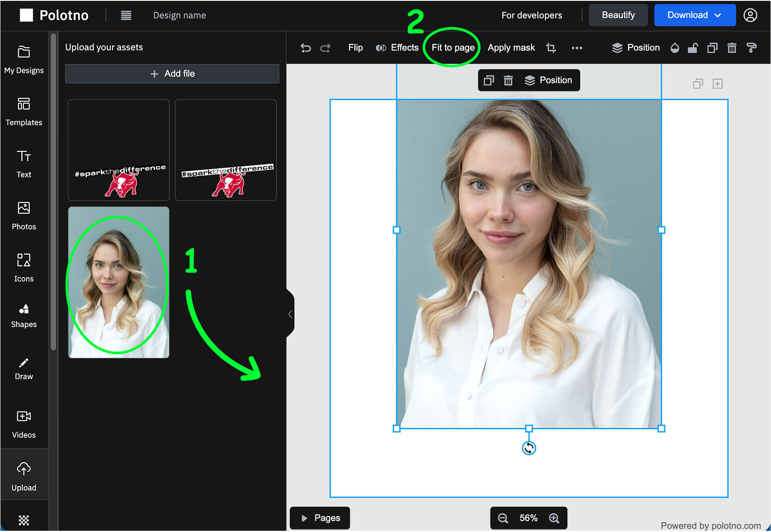Click the add page plus icon
This screenshot has width=771, height=532.
click(x=718, y=84)
